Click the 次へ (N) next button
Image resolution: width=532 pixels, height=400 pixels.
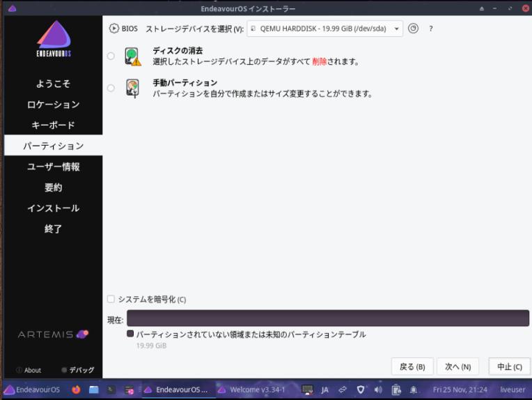(x=457, y=367)
